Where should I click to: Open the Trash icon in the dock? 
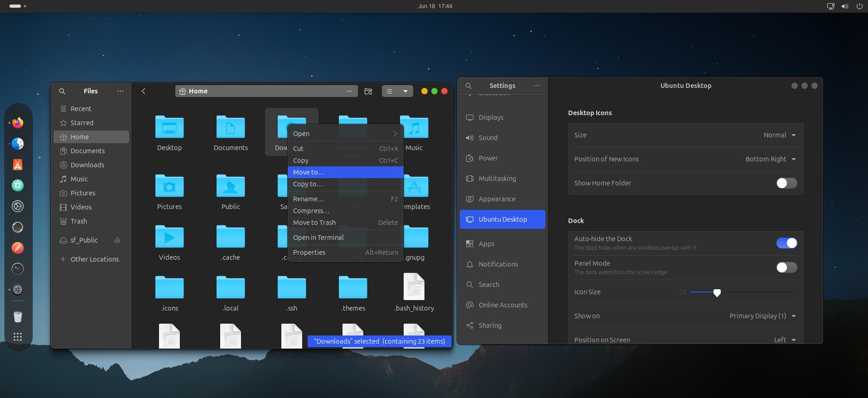coord(18,316)
